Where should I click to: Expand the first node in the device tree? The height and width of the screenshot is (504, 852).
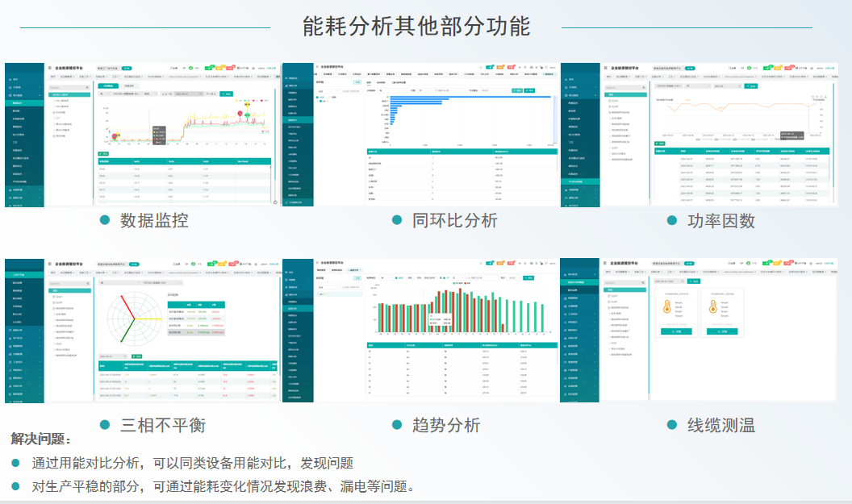click(51, 95)
